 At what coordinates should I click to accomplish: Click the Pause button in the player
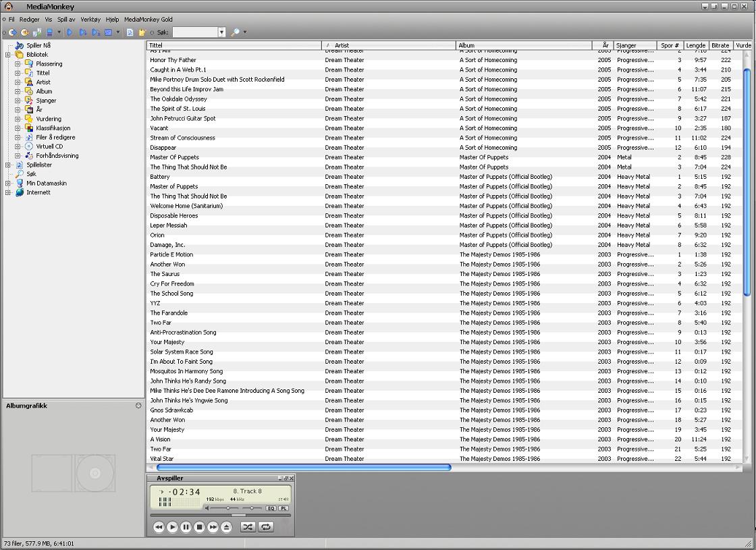[186, 527]
